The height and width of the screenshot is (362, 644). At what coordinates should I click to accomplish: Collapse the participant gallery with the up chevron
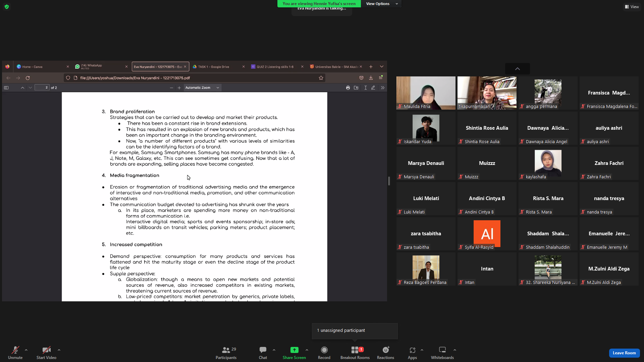[518, 69]
